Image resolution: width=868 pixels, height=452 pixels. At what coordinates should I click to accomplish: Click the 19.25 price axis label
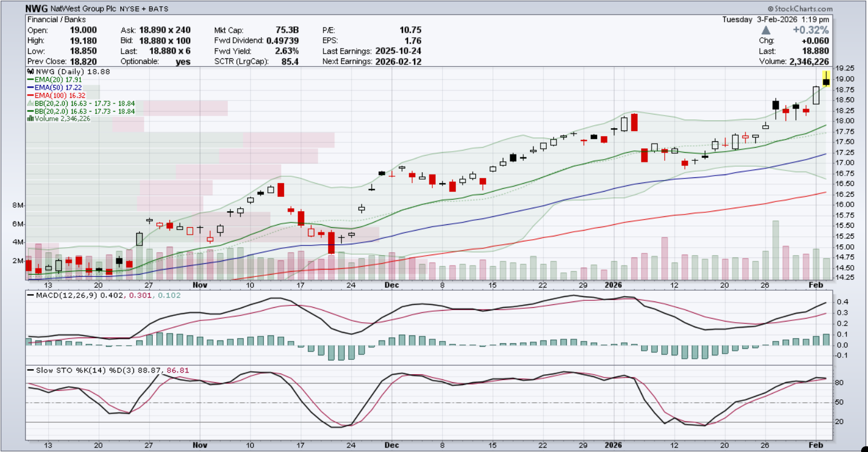click(x=844, y=69)
